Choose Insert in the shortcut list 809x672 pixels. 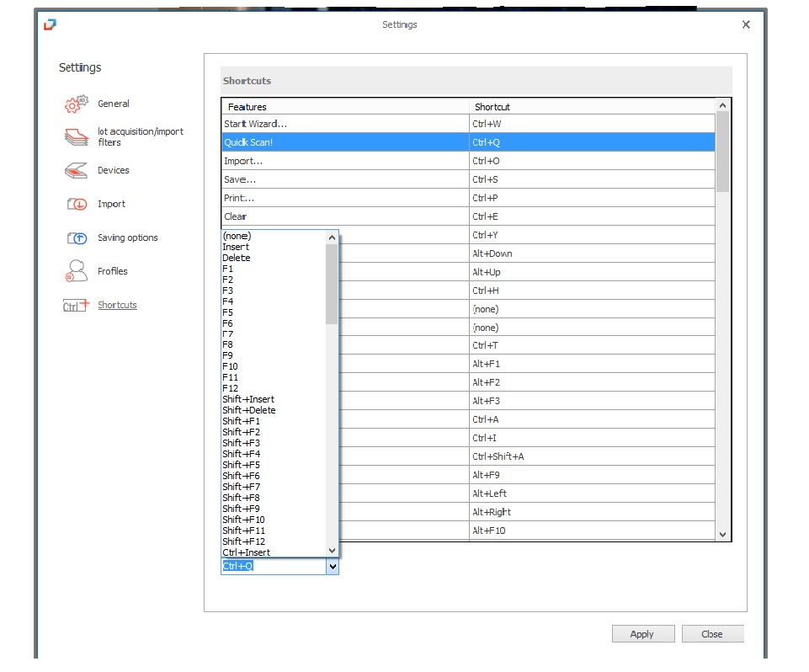pyautogui.click(x=274, y=247)
